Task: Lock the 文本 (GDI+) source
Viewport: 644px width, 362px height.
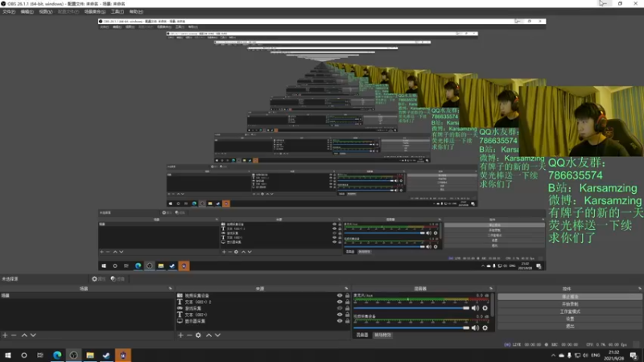Action: [348, 315]
